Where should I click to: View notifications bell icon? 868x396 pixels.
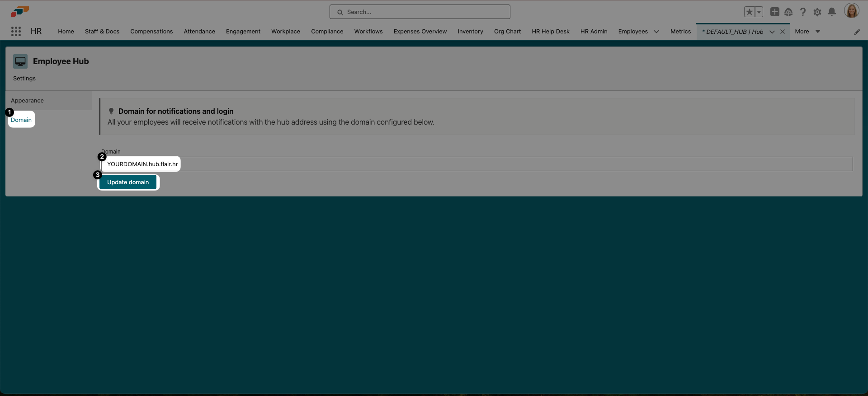coord(832,12)
